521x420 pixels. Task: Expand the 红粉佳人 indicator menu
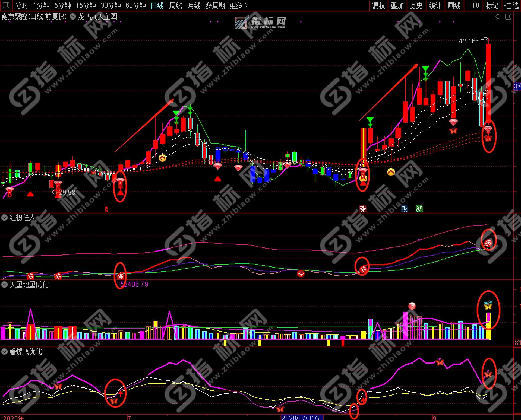click(4, 218)
